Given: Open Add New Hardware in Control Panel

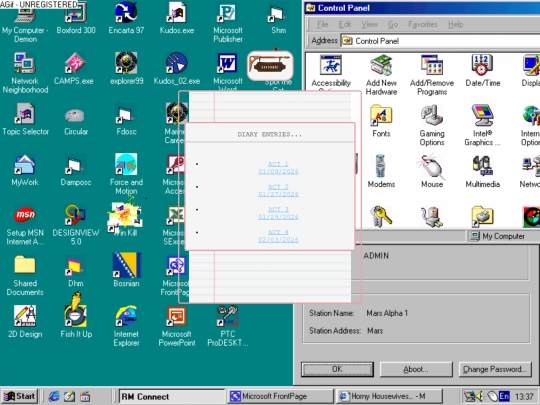Looking at the screenshot, I should pyautogui.click(x=381, y=75).
